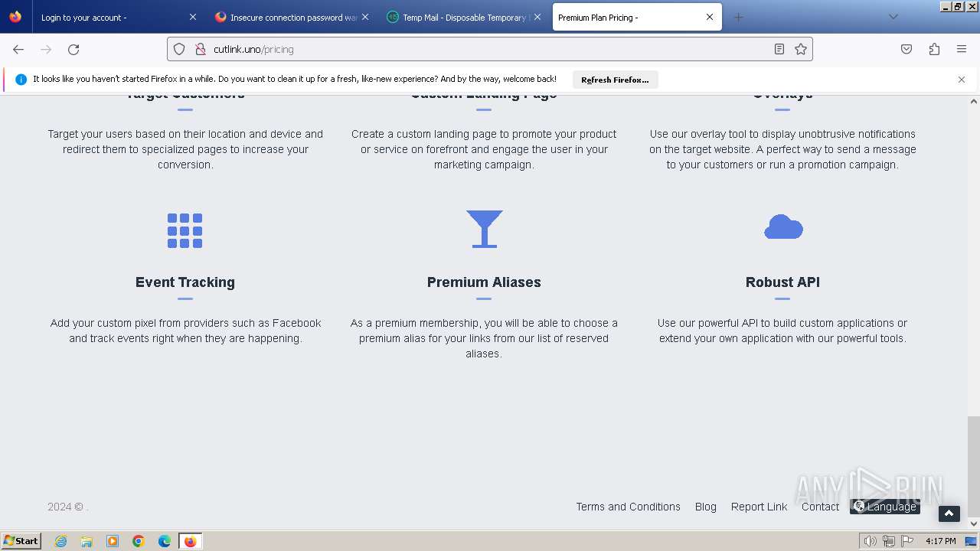Image resolution: width=980 pixels, height=551 pixels.
Task: Open the Terms and Conditions link
Action: click(x=629, y=507)
